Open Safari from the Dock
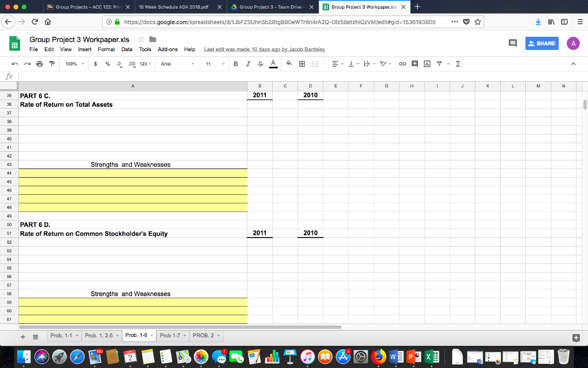588x368 pixels. (x=78, y=356)
